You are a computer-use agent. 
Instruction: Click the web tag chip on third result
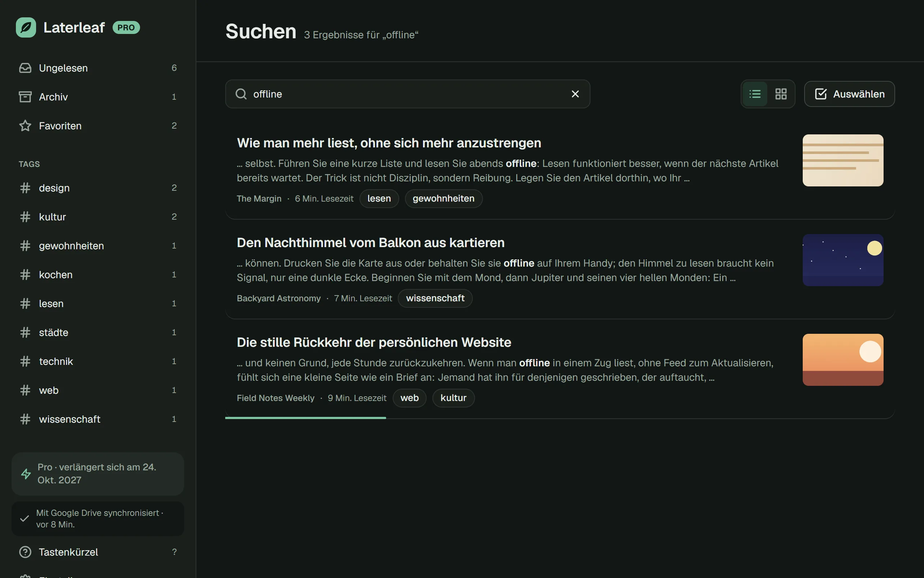click(409, 398)
